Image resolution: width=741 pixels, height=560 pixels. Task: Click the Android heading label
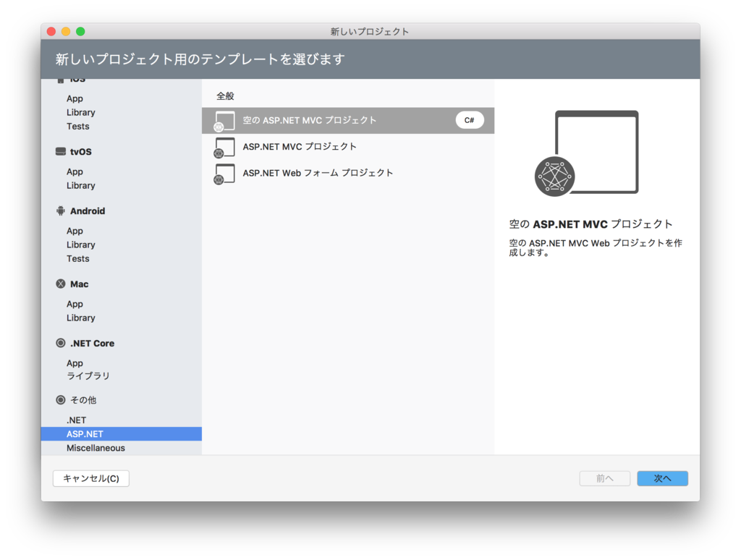pos(88,211)
